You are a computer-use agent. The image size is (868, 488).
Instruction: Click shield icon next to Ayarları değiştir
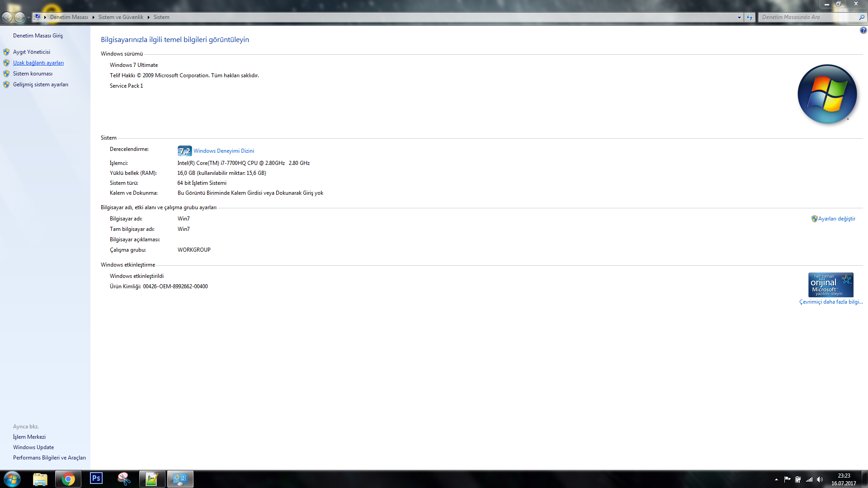(814, 219)
